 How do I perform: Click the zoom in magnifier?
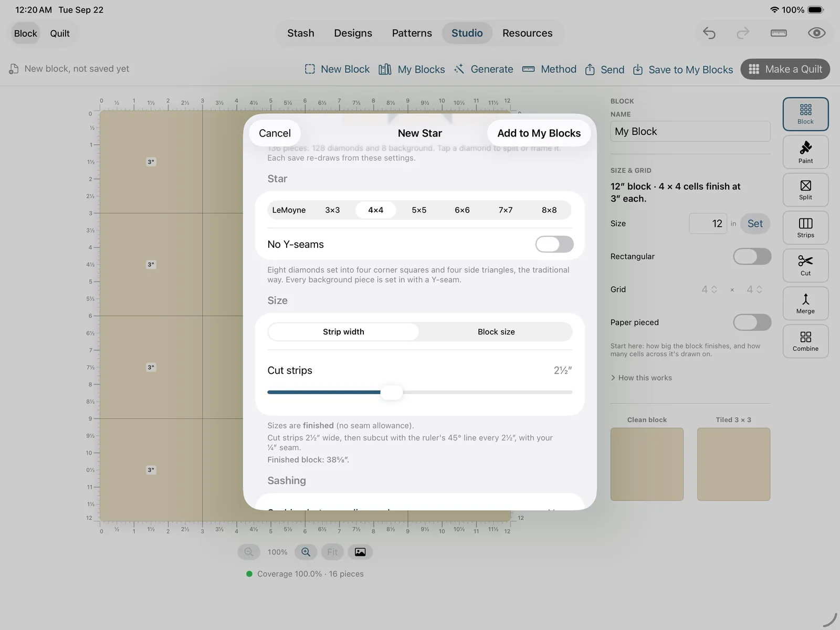point(306,552)
